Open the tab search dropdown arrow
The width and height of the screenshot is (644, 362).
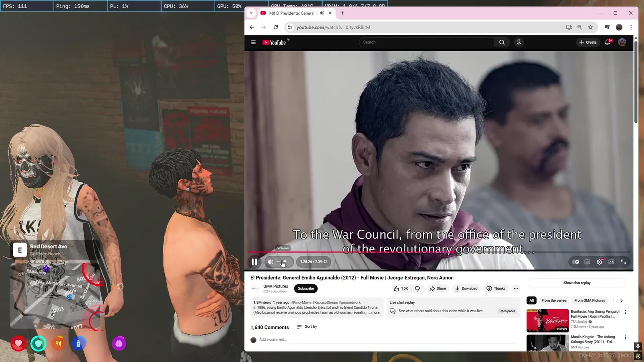[251, 13]
